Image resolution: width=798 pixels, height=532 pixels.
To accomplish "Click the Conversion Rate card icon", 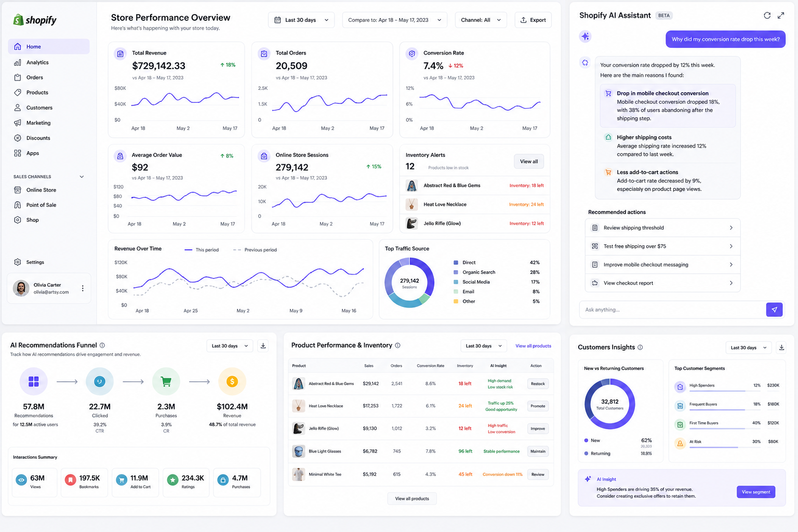I will (412, 54).
